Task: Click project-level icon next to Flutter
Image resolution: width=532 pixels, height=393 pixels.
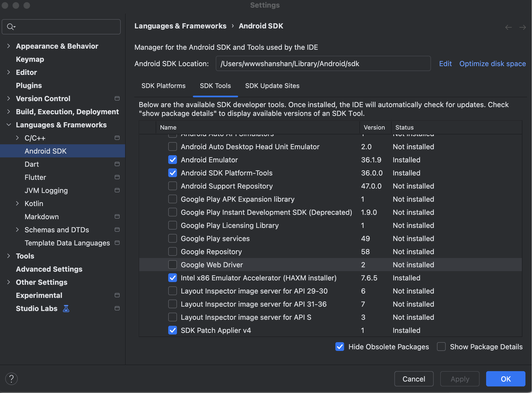Action: click(117, 177)
